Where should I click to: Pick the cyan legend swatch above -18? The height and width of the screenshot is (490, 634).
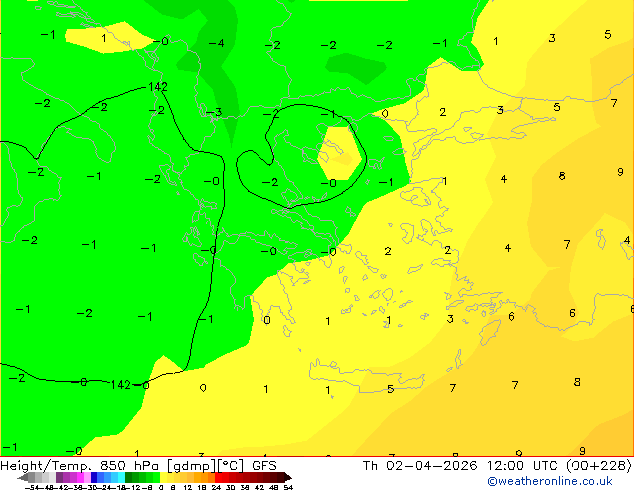pyautogui.click(x=121, y=477)
